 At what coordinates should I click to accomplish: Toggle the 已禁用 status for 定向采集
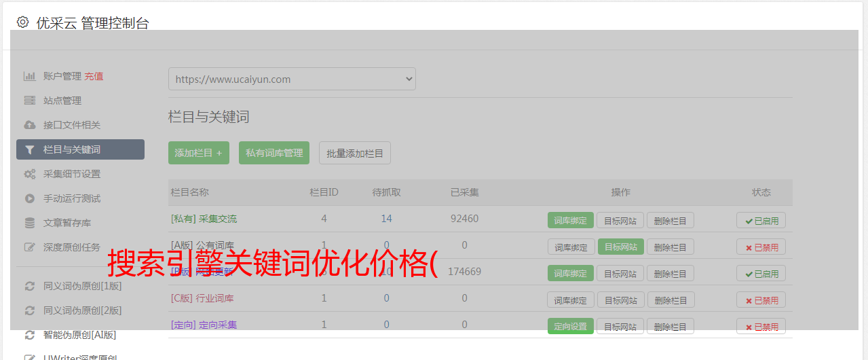(x=761, y=326)
